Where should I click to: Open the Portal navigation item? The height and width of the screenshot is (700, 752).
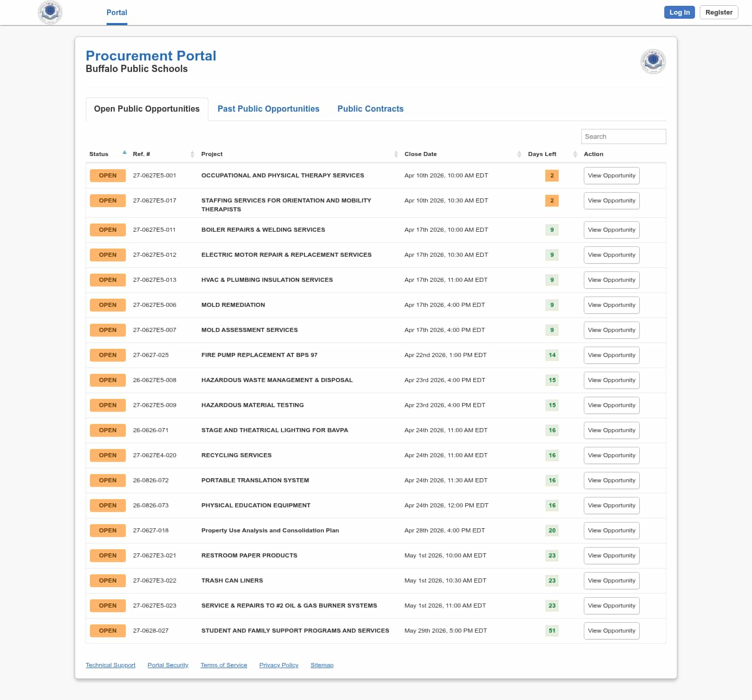tap(116, 13)
